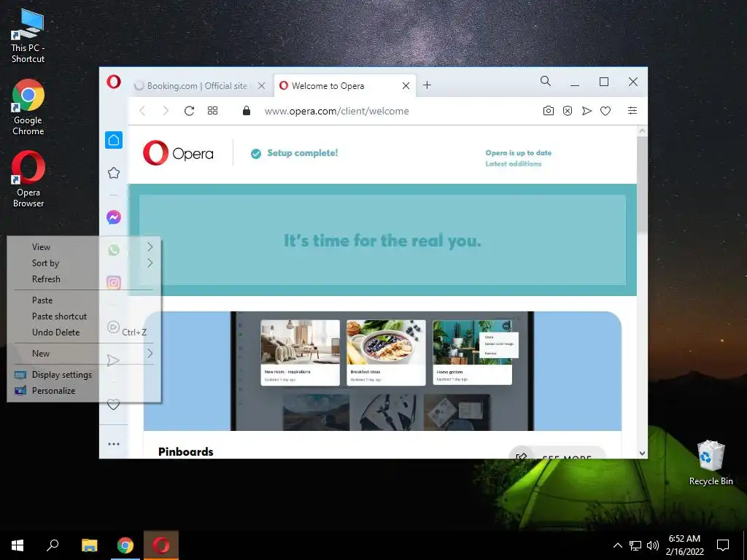747x560 pixels.
Task: Select the This PC shortcut desktop icon
Action: click(x=28, y=36)
